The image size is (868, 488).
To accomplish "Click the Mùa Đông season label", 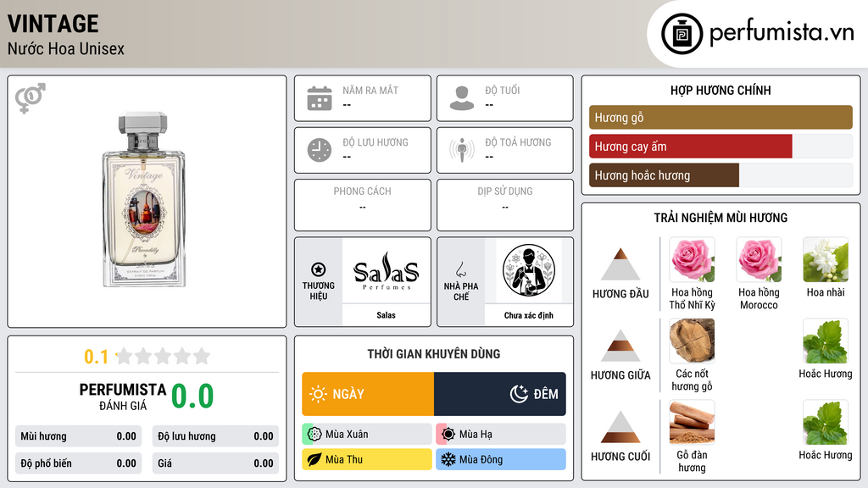I will (481, 459).
